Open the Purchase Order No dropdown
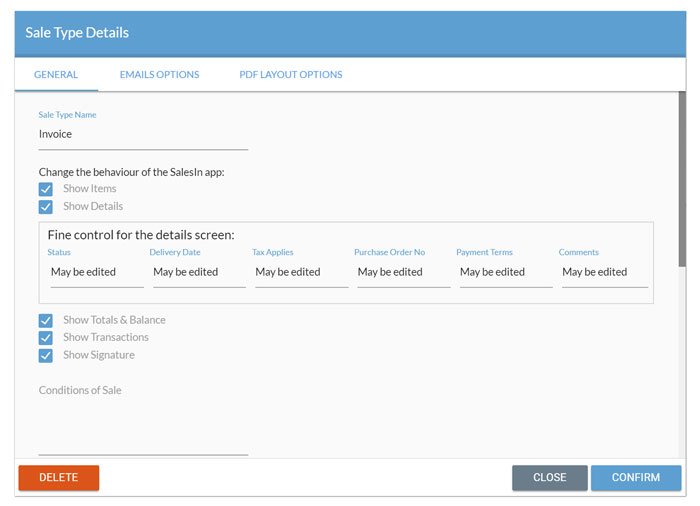The height and width of the screenshot is (506, 700). [x=404, y=272]
